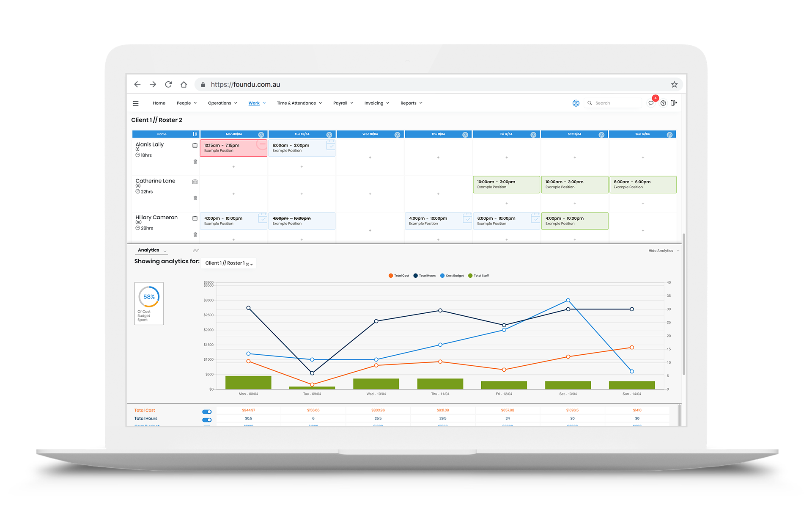Click the comment icon in Mon 08/04 header
Viewport: 812px width, 508px height.
pos(261,135)
